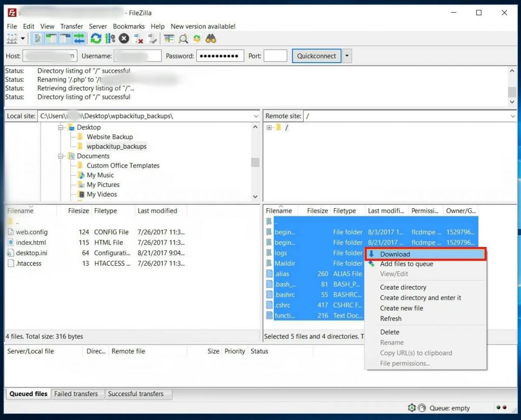Click the local tree scrollbar thumb
Screen dimensions: 521x420
coord(255,162)
